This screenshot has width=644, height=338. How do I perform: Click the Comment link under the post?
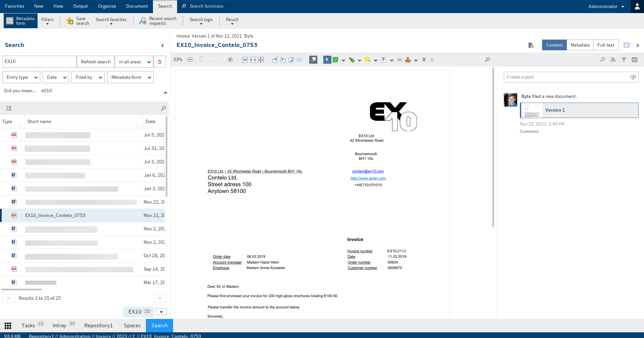point(529,131)
